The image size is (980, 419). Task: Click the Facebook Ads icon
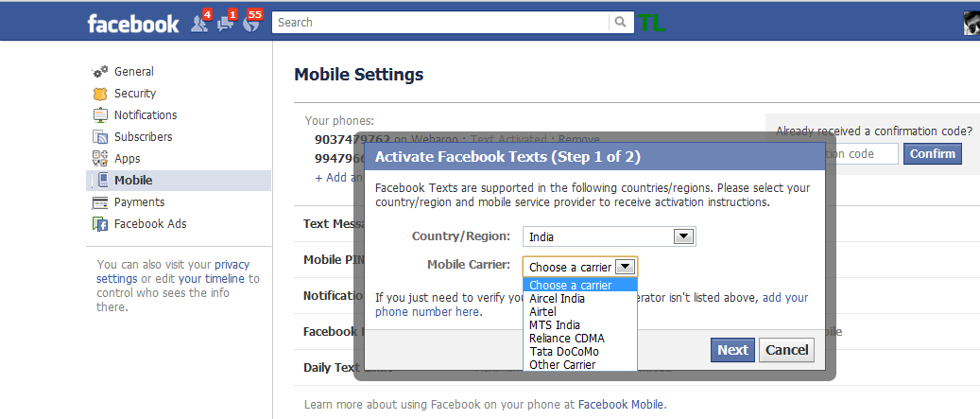pos(100,224)
